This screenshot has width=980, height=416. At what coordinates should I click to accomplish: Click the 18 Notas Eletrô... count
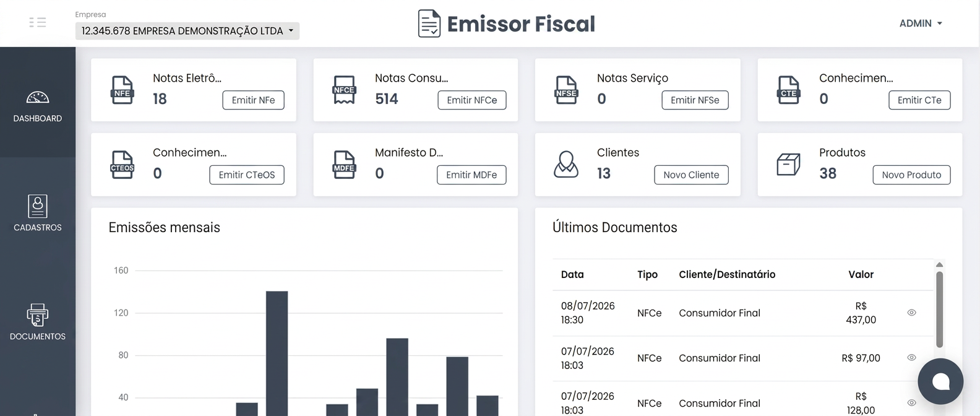160,99
